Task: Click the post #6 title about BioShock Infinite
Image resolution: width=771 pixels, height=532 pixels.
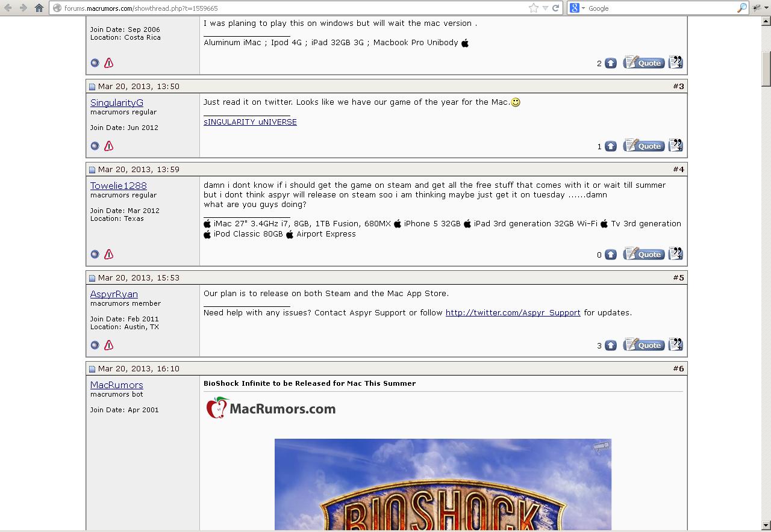Action: pos(310,383)
